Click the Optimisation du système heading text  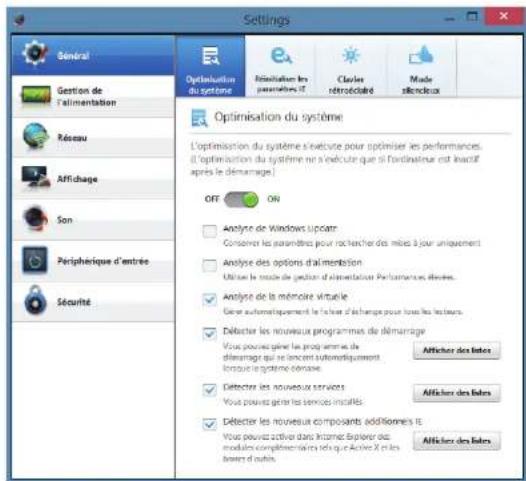(278, 117)
